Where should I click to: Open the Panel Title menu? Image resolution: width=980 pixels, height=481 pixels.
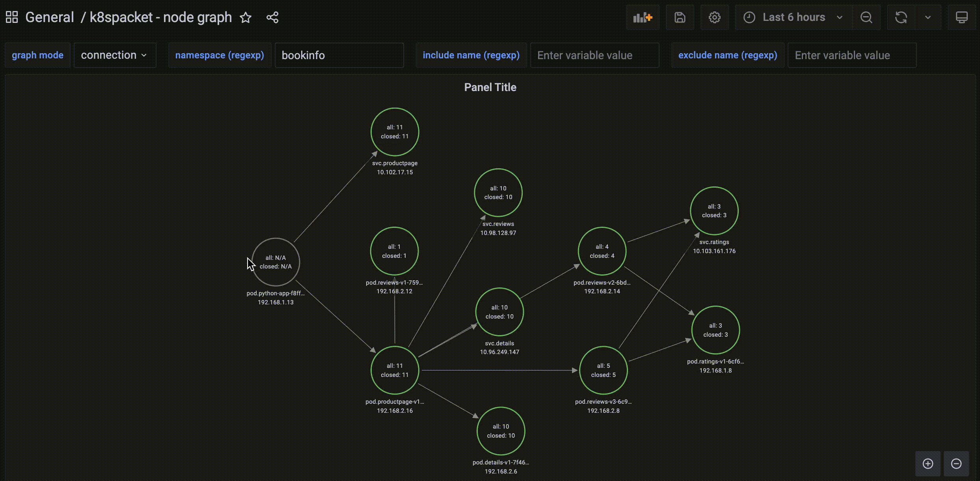[x=490, y=87]
